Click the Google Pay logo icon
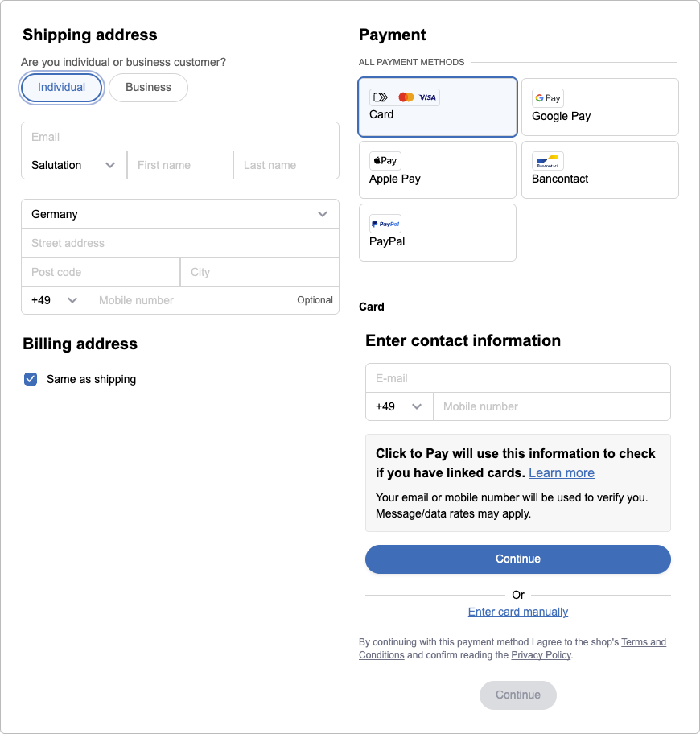This screenshot has height=734, width=700. click(x=547, y=98)
